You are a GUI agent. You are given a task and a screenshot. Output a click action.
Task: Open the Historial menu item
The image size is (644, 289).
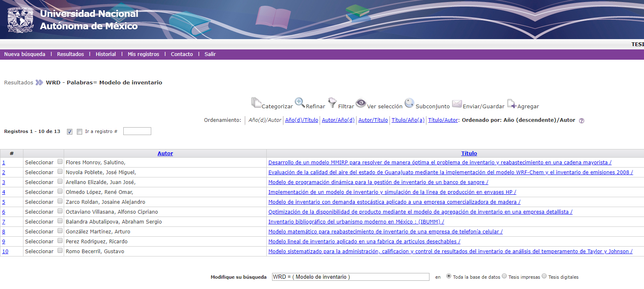(106, 54)
